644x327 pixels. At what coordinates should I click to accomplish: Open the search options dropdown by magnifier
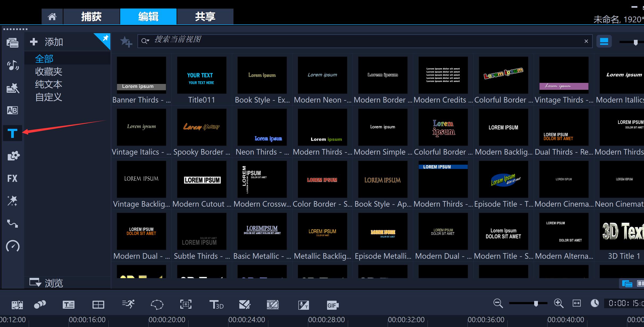pos(145,41)
